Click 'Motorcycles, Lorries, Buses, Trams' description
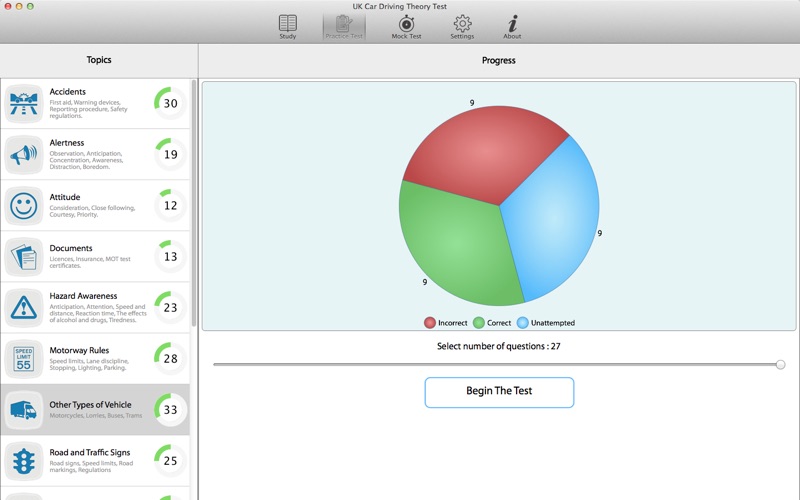 pyautogui.click(x=96, y=415)
